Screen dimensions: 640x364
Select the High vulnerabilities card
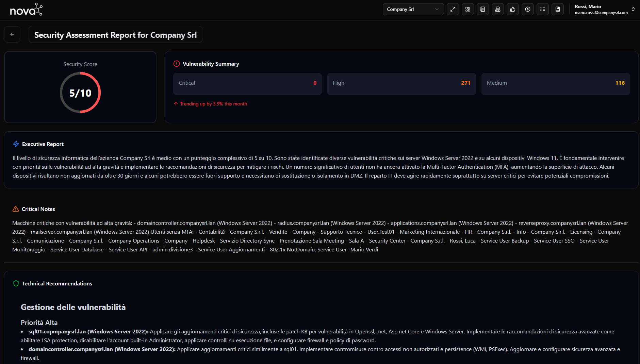401,83
